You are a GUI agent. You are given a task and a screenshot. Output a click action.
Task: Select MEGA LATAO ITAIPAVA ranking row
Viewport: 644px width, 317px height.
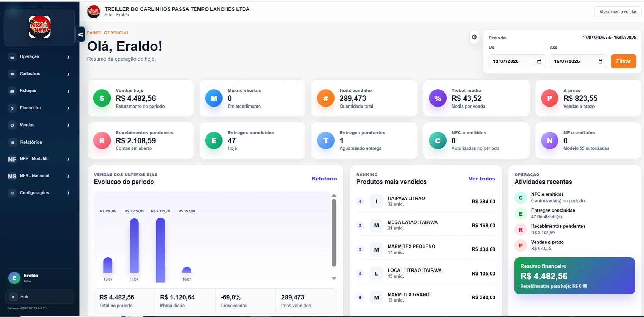(x=426, y=225)
